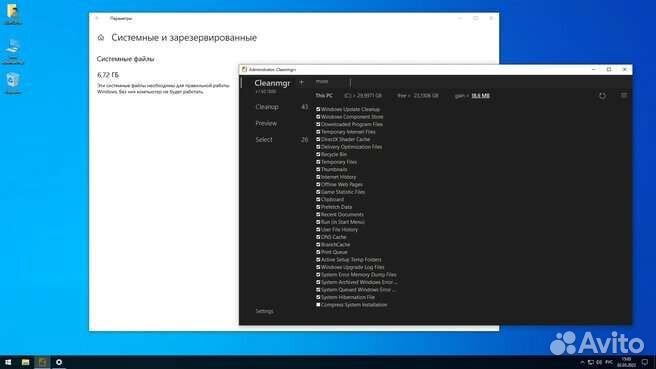Switch to the Settings gear taskbar button
This screenshot has width=656, height=369.
[x=59, y=362]
